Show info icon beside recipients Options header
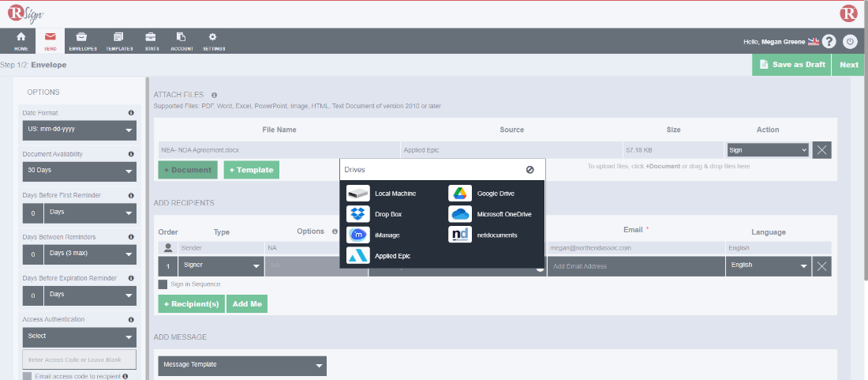 pos(335,231)
